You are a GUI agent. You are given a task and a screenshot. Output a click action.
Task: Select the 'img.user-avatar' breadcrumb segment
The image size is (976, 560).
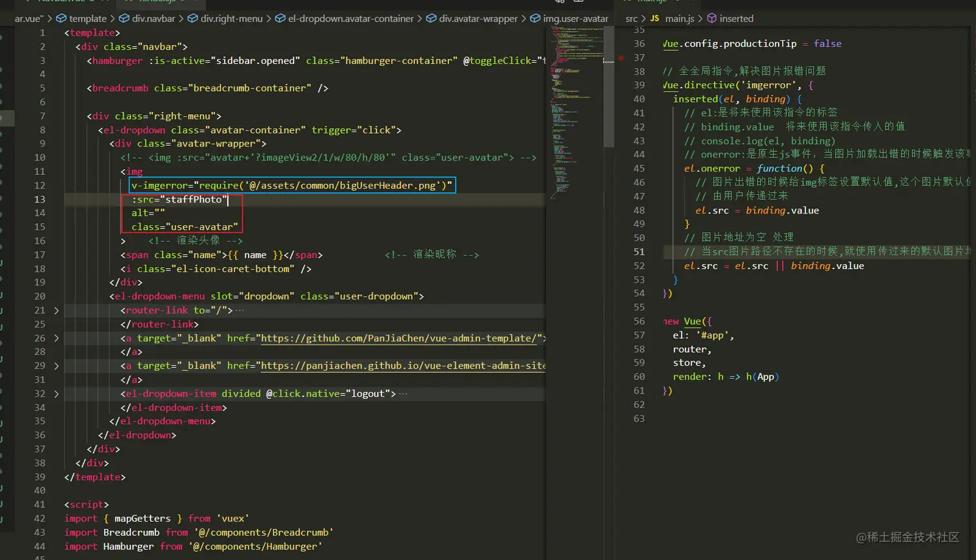(569, 19)
